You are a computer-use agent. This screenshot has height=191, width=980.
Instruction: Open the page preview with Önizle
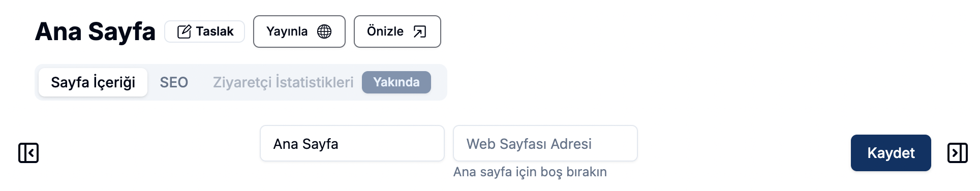click(x=397, y=31)
